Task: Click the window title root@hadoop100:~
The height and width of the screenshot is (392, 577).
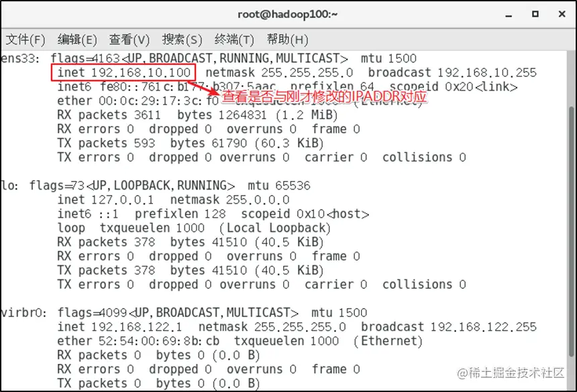Action: [x=288, y=14]
